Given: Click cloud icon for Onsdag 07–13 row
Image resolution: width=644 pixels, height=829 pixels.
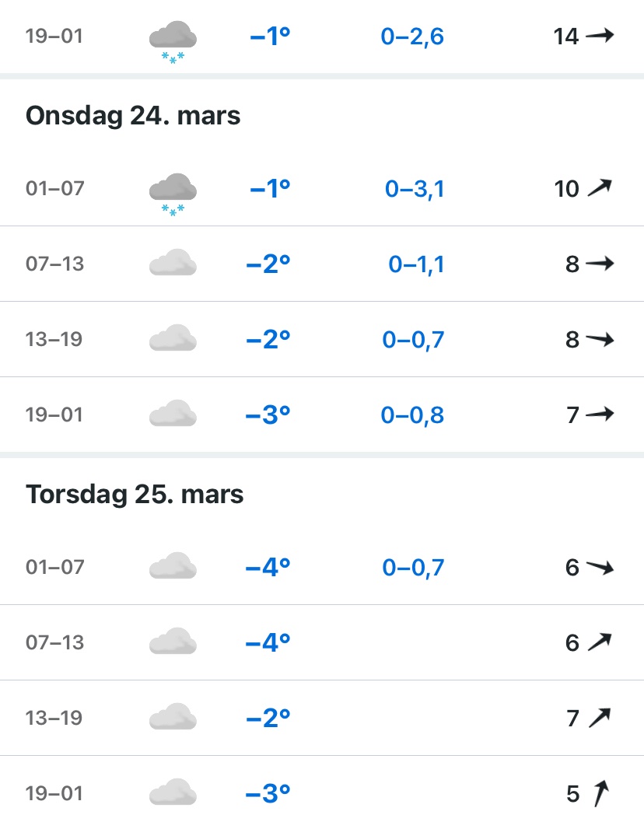Looking at the screenshot, I should (172, 264).
